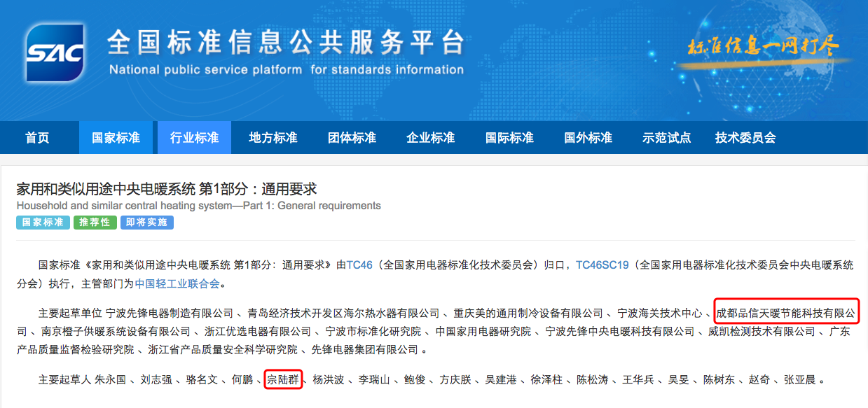The height and width of the screenshot is (408, 868).
Task: Open the 企业标准 navigation item
Action: [430, 138]
